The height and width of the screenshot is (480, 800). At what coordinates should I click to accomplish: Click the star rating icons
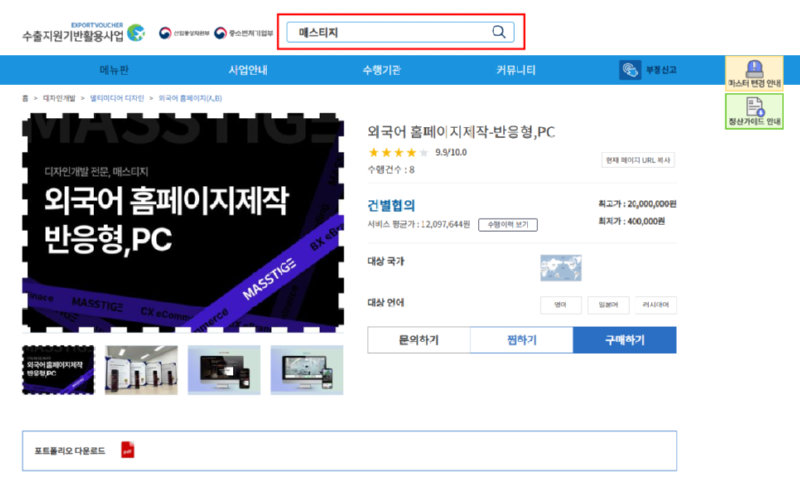coord(398,153)
